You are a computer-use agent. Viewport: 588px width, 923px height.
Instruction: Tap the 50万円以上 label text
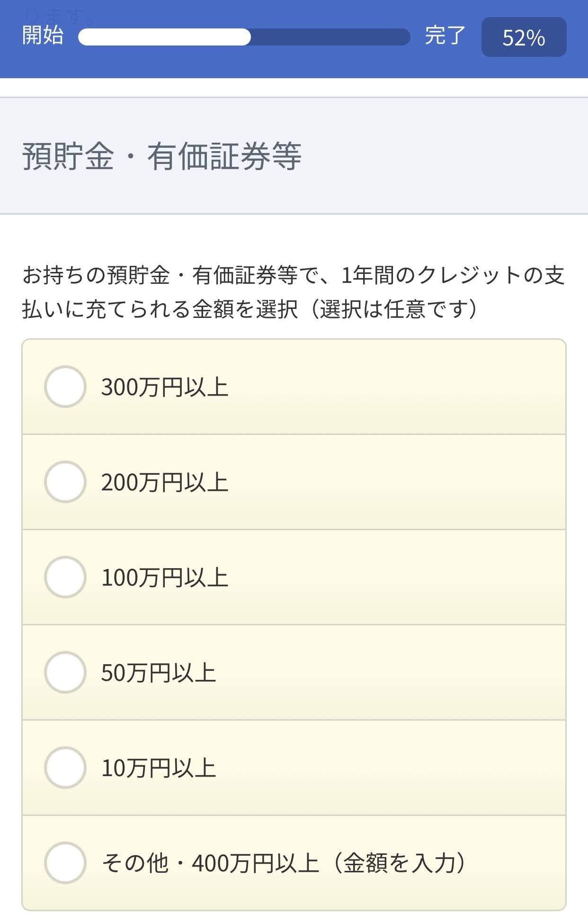tap(159, 673)
